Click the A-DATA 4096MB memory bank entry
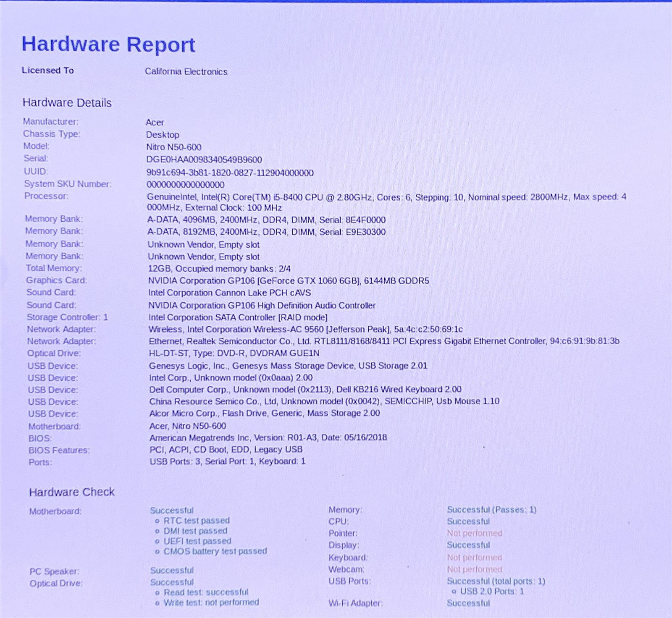The height and width of the screenshot is (618, 672). pos(266,220)
